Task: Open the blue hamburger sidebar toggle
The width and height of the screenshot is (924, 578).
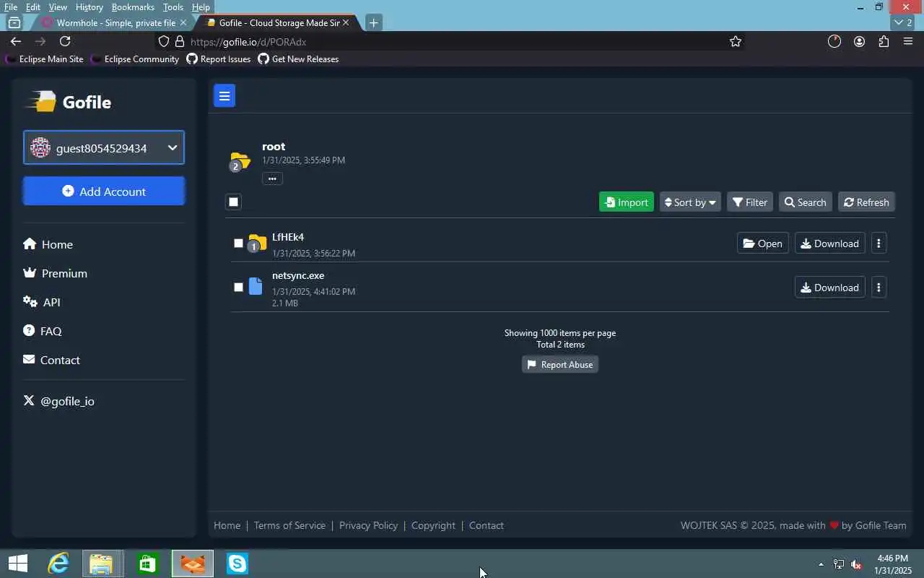Action: point(225,95)
